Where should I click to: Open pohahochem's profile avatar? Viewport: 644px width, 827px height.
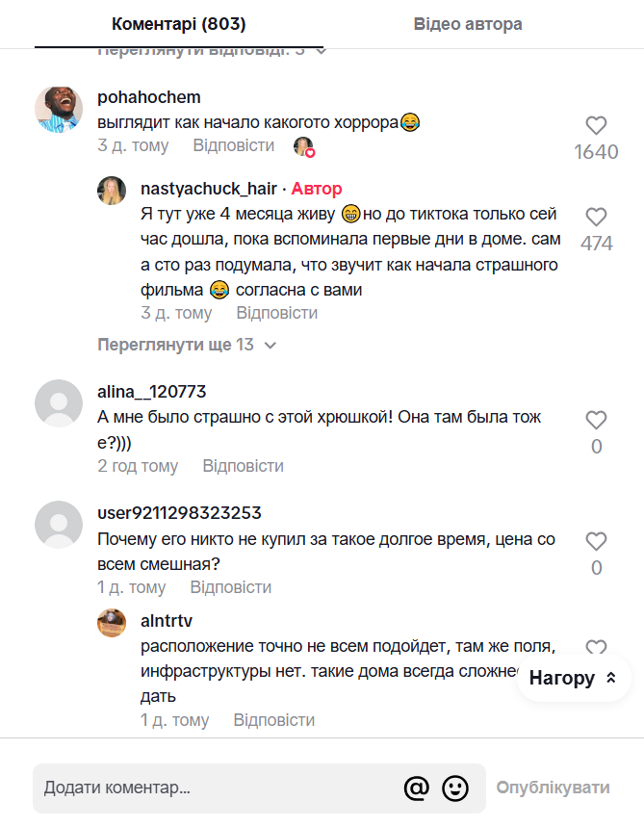click(59, 109)
